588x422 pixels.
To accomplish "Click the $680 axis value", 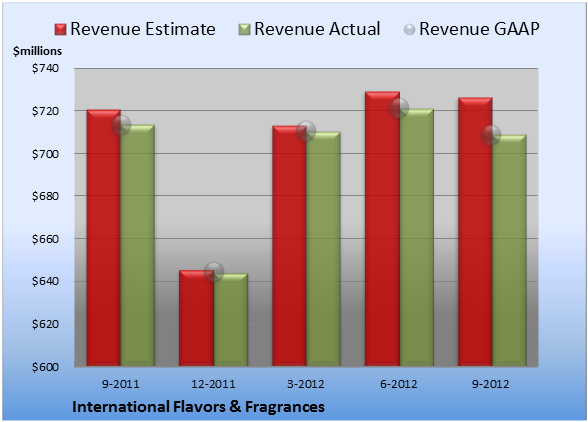I will coord(45,196).
